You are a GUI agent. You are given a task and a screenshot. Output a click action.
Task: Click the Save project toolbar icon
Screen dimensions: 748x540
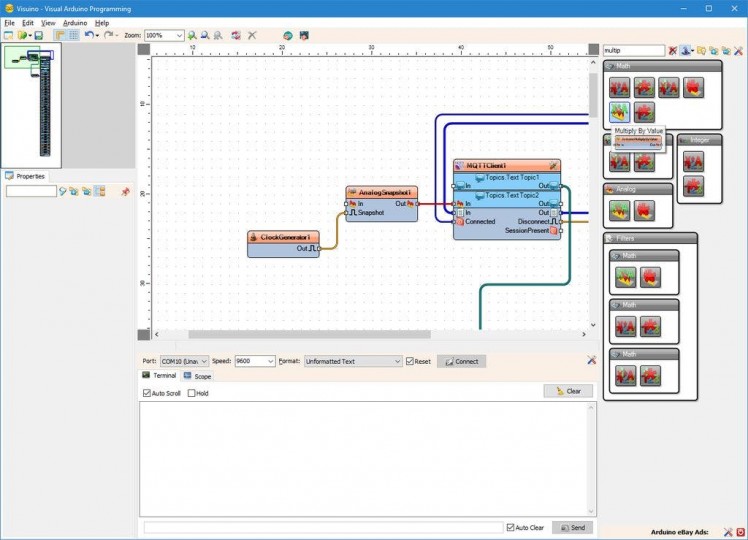[x=38, y=35]
